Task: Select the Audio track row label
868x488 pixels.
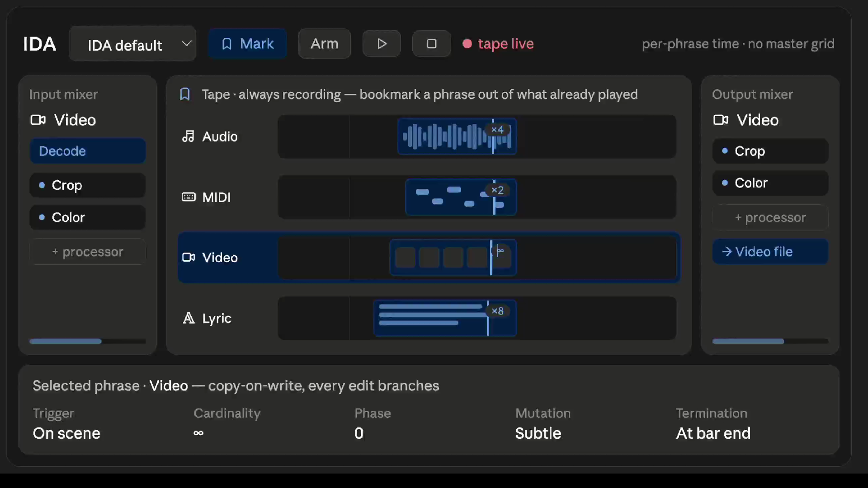Action: pyautogui.click(x=220, y=136)
